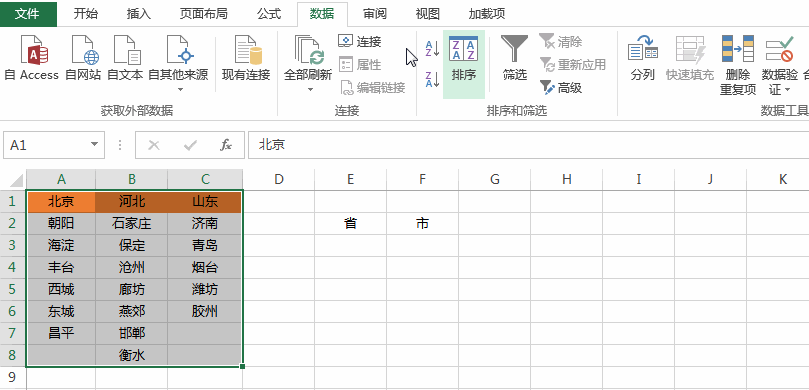Switch to the 插入 tab
The width and height of the screenshot is (809, 390).
(139, 14)
